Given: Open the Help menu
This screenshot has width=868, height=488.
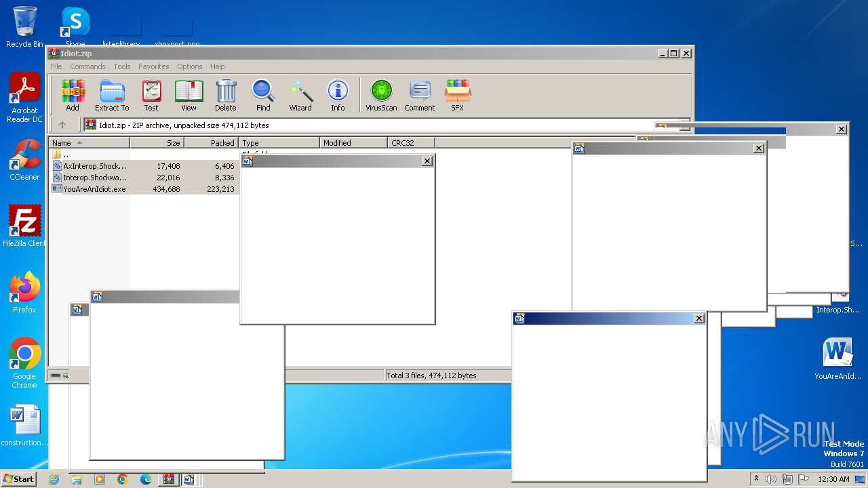Looking at the screenshot, I should (x=218, y=66).
